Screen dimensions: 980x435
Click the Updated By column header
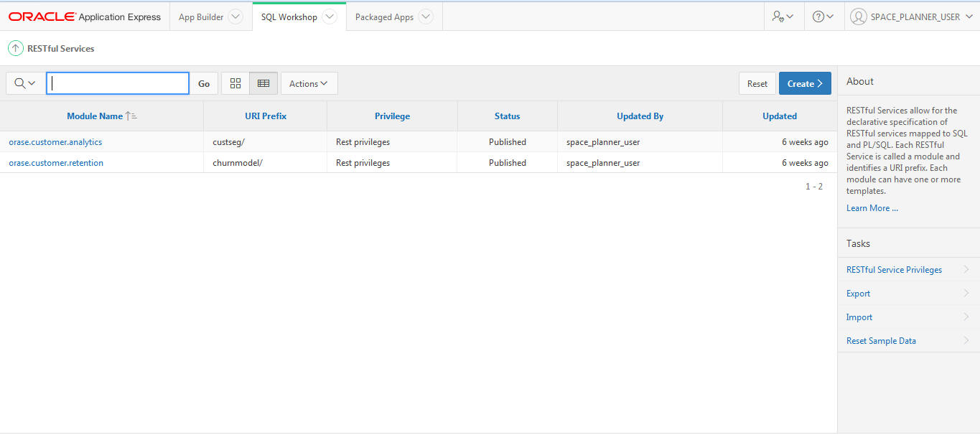point(640,116)
